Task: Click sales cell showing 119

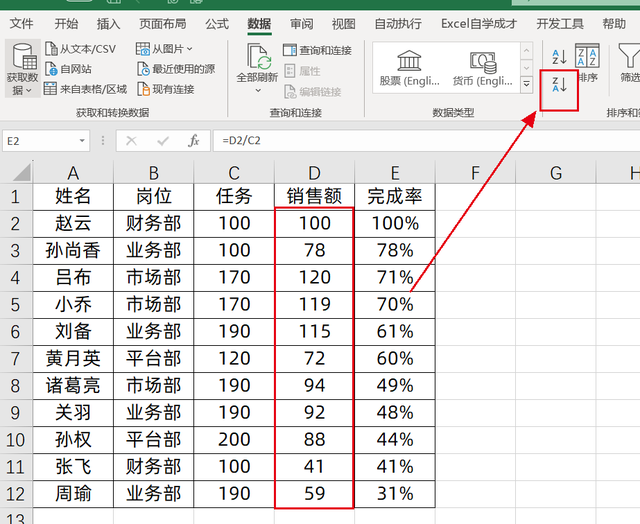Action: [x=314, y=305]
